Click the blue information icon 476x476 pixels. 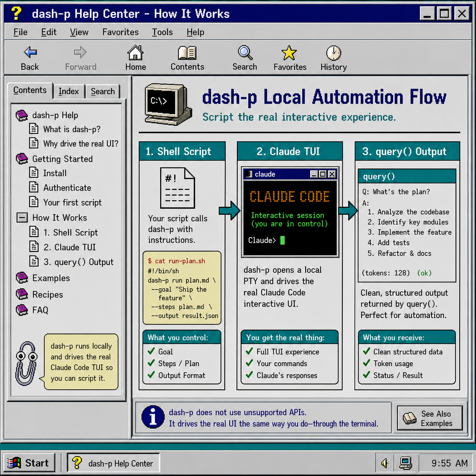(153, 417)
